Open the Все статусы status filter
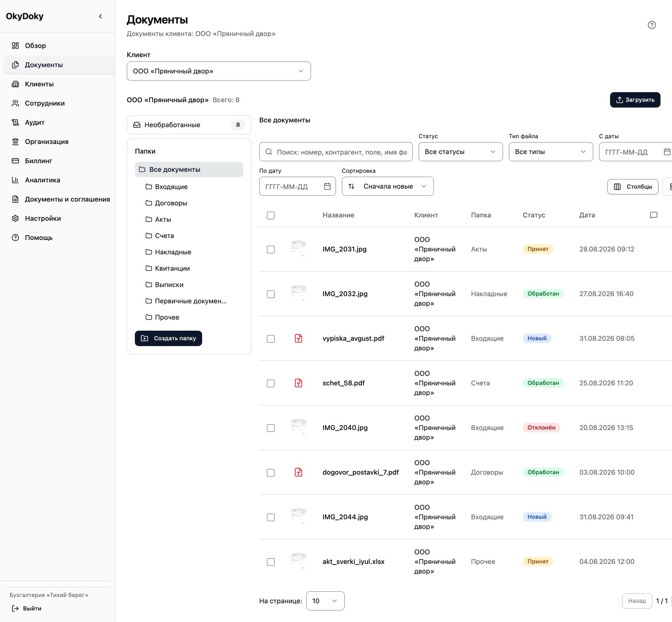Image resolution: width=672 pixels, height=622 pixels. 461,152
